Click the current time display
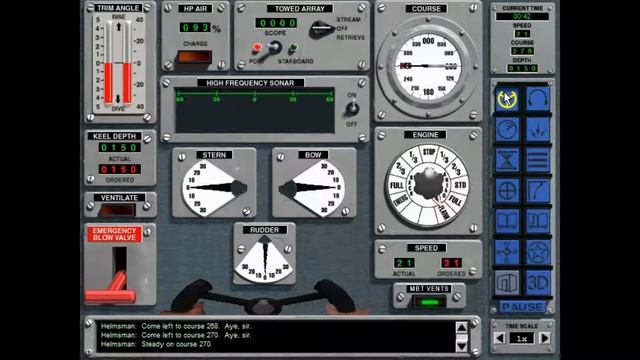Viewport: 640px width, 360px height. (x=522, y=16)
